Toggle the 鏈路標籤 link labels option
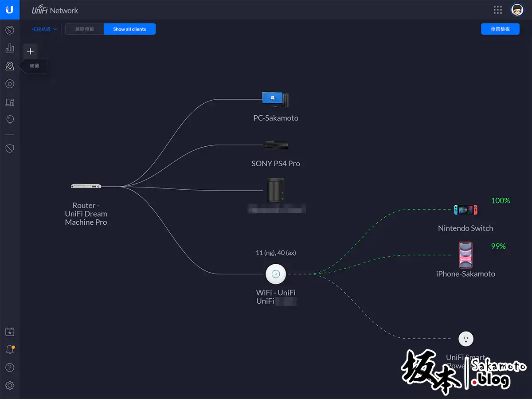This screenshot has height=399, width=532. 85,29
